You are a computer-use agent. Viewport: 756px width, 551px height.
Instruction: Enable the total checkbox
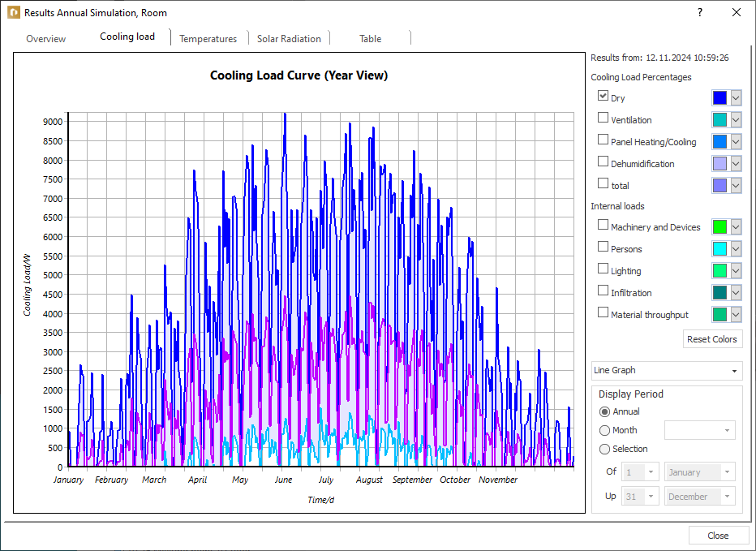(x=603, y=183)
